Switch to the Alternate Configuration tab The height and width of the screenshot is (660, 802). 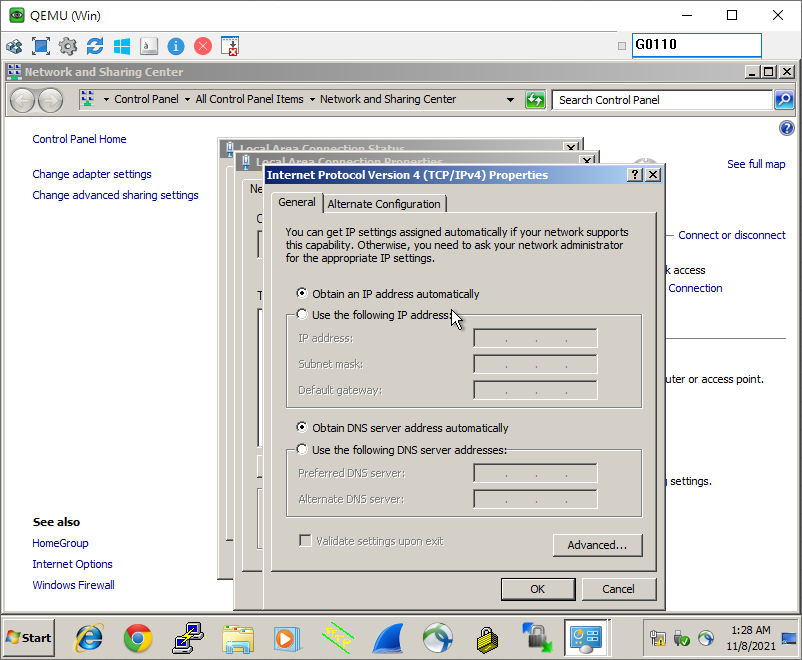[384, 204]
